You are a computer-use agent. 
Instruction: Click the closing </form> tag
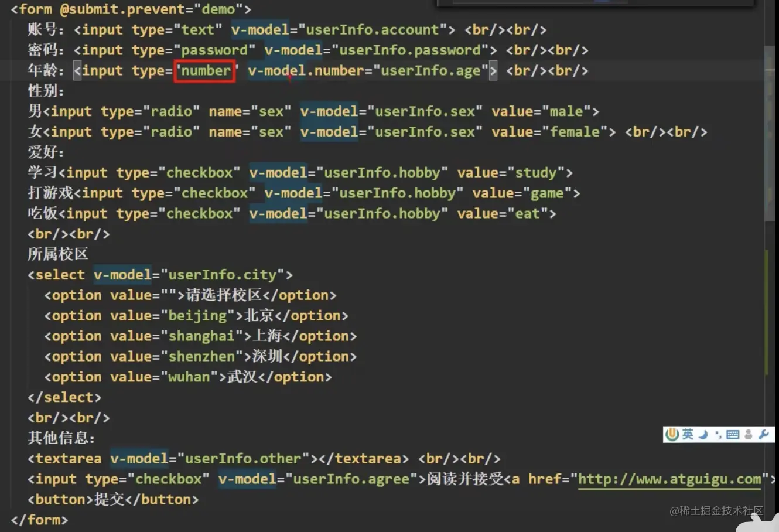[x=39, y=520]
